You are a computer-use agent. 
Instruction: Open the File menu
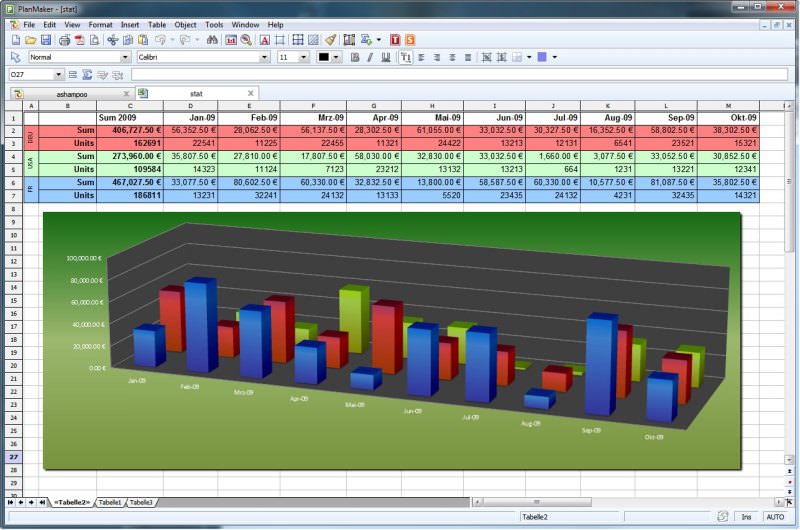click(x=29, y=24)
